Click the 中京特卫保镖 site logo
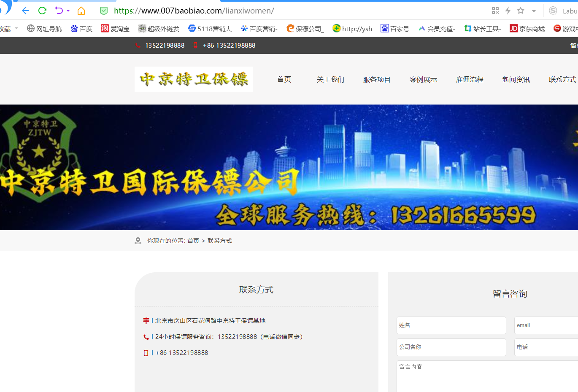Image resolution: width=578 pixels, height=392 pixels. pyautogui.click(x=194, y=79)
